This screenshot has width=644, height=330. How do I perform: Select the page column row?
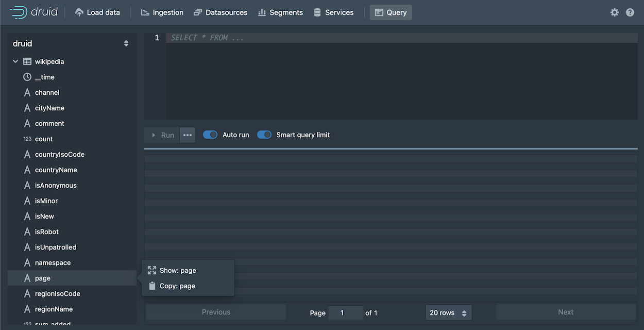(x=72, y=278)
